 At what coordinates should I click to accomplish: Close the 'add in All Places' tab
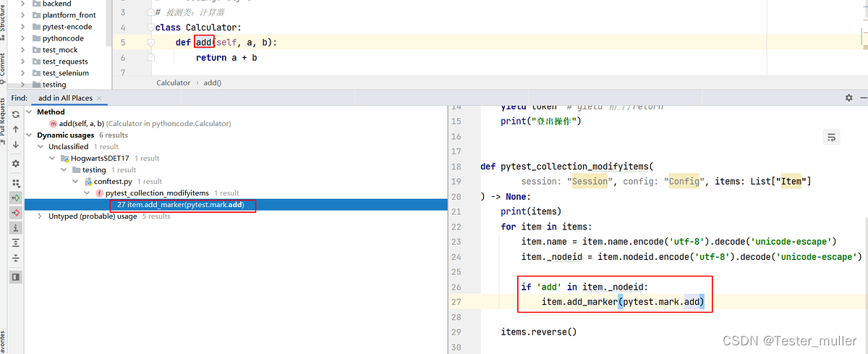pyautogui.click(x=99, y=98)
